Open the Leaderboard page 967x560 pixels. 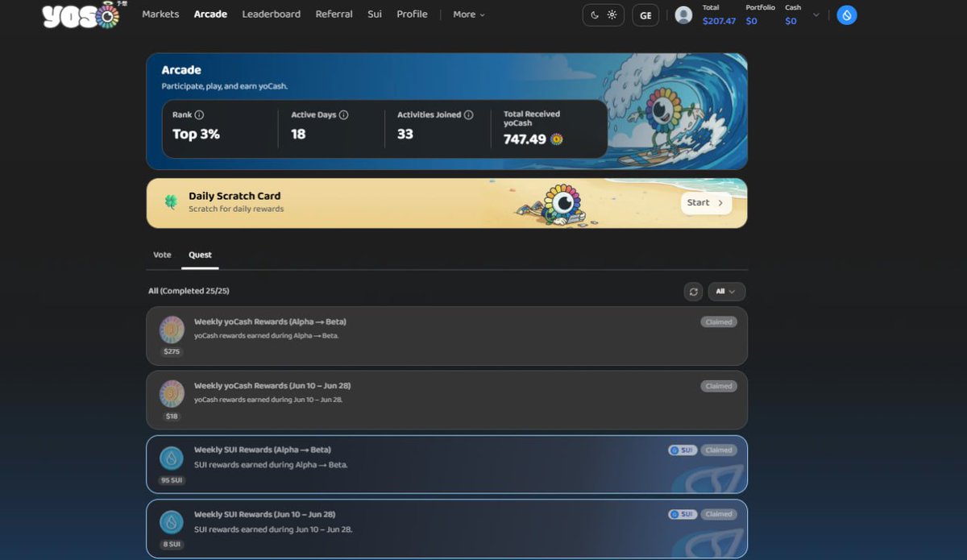[271, 15]
